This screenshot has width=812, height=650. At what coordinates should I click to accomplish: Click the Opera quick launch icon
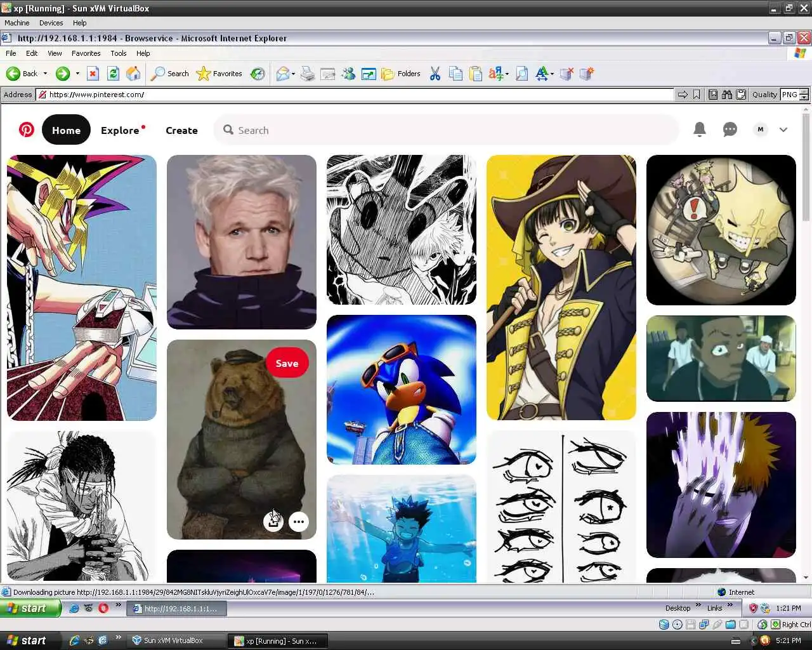tap(103, 608)
